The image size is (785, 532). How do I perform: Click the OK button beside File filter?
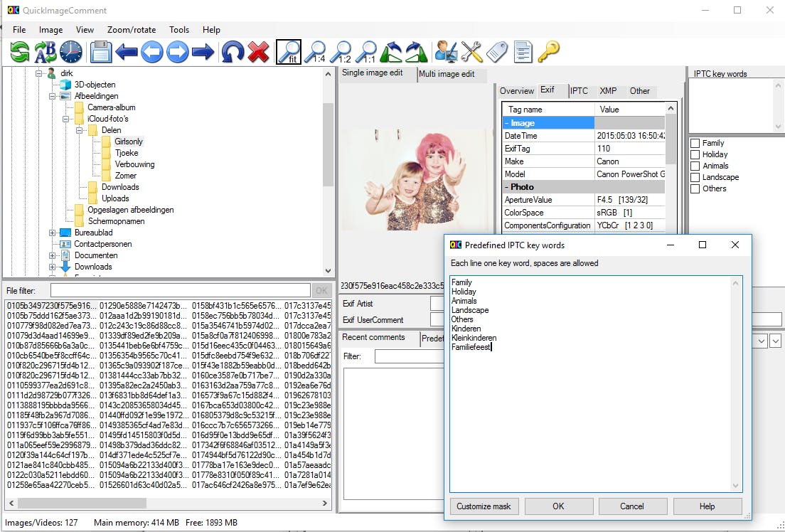pos(321,291)
